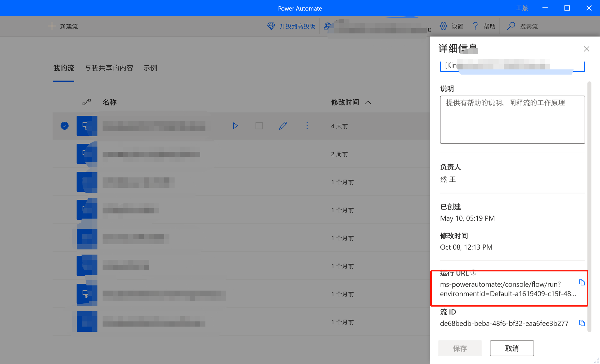Click the flow icon in the 2 周前 row

coord(87,154)
